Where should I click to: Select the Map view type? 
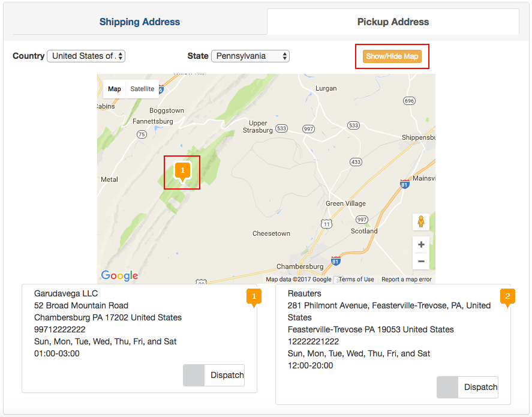pyautogui.click(x=115, y=89)
